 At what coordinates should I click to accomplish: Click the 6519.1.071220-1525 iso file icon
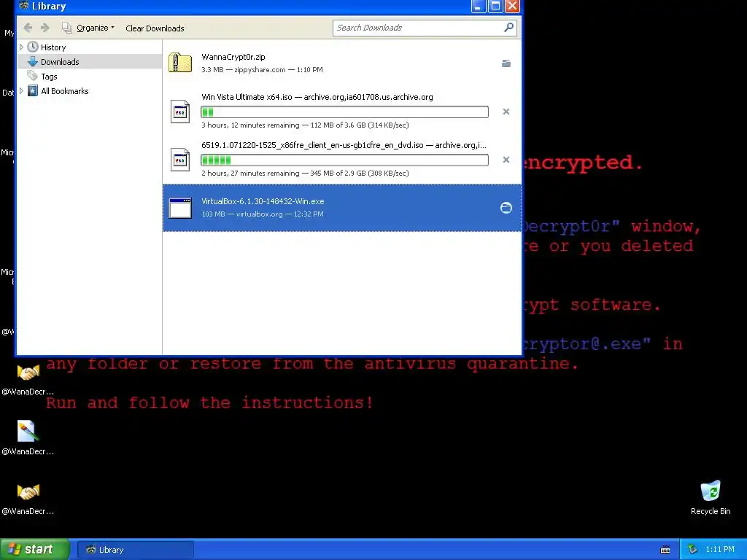pyautogui.click(x=180, y=160)
